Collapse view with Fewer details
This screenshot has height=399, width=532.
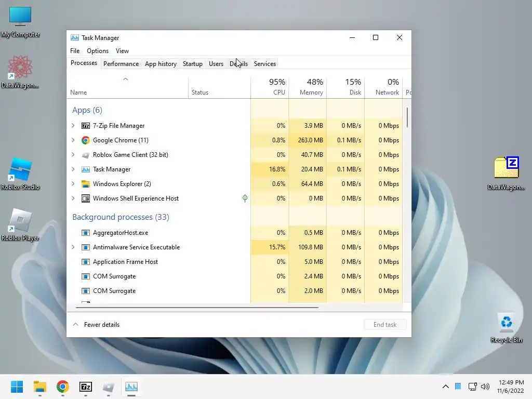[96, 325]
